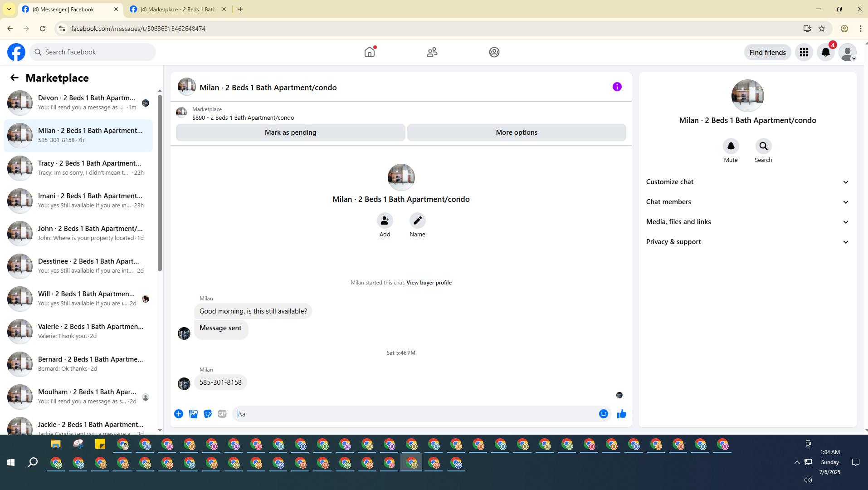
Task: Reload the browser page
Action: 43,29
